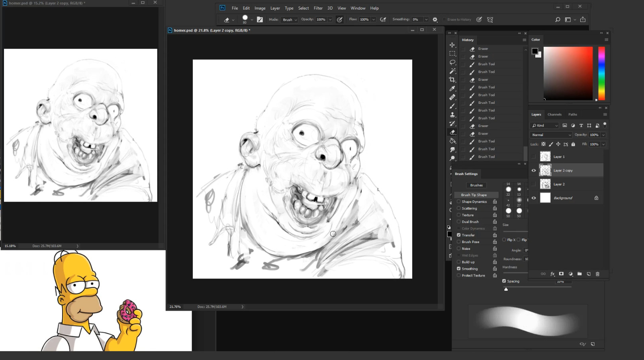Click the share icon in options bar

pyautogui.click(x=583, y=19)
